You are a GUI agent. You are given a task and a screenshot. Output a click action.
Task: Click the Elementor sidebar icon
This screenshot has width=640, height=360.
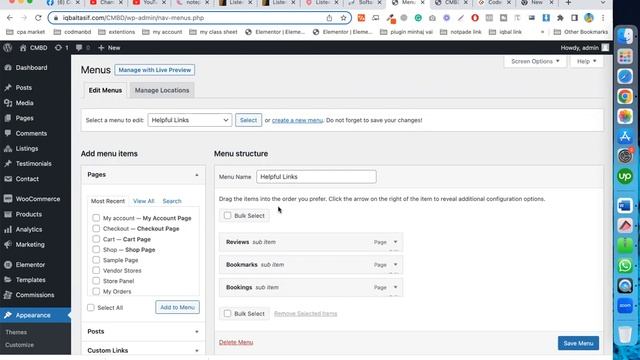[8, 264]
